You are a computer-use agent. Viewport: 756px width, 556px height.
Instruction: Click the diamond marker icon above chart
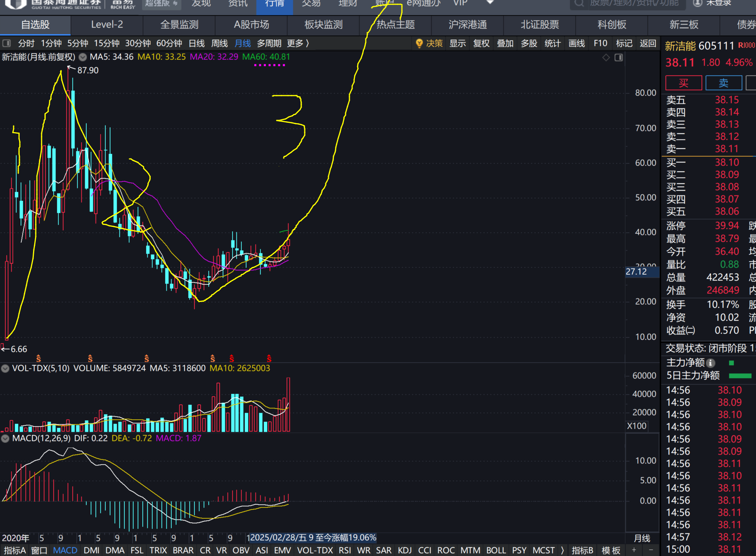(x=606, y=58)
